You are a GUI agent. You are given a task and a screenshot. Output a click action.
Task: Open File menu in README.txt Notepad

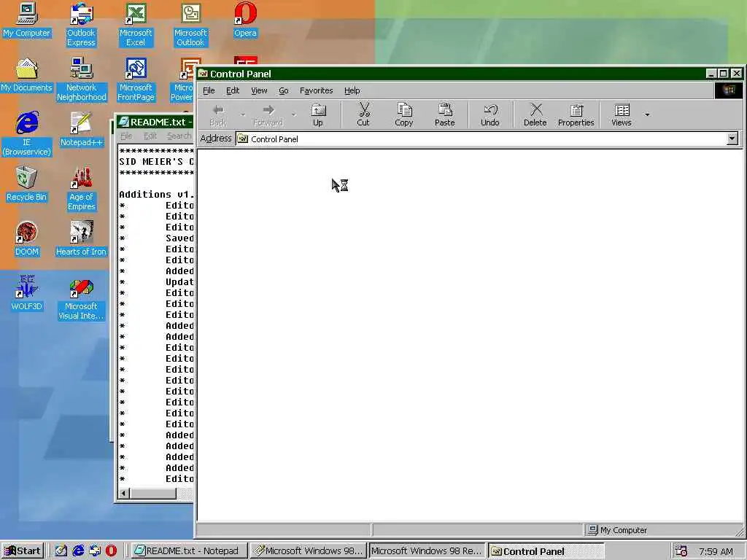pos(126,136)
